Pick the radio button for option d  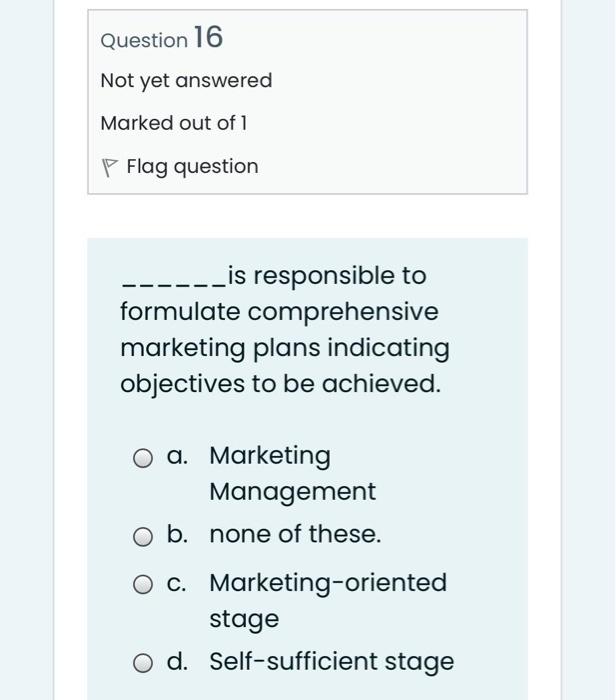(x=144, y=663)
